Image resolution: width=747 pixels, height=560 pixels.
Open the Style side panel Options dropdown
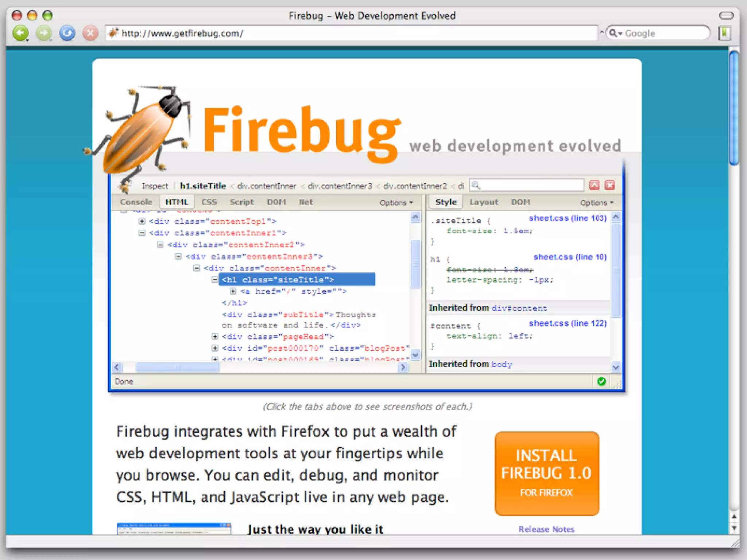coord(597,203)
